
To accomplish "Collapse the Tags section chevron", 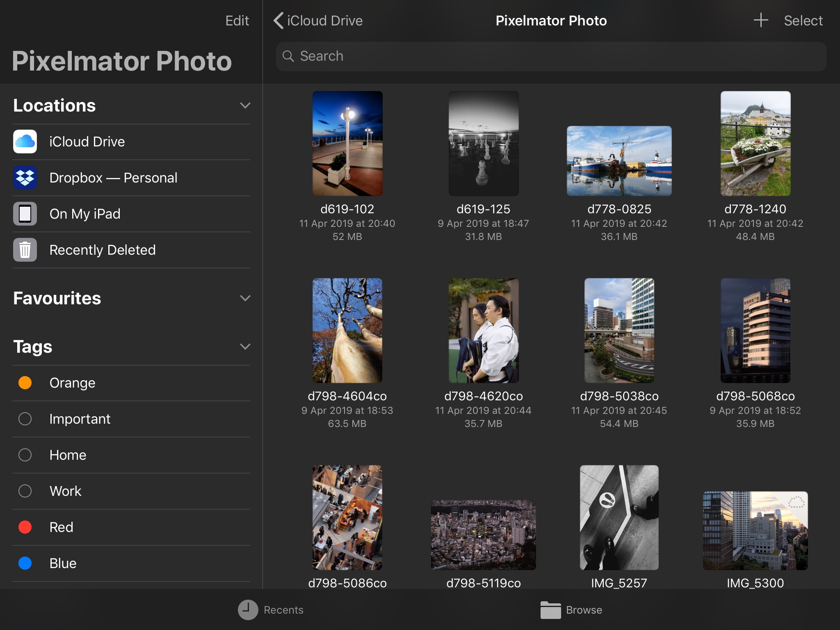I will [x=245, y=347].
